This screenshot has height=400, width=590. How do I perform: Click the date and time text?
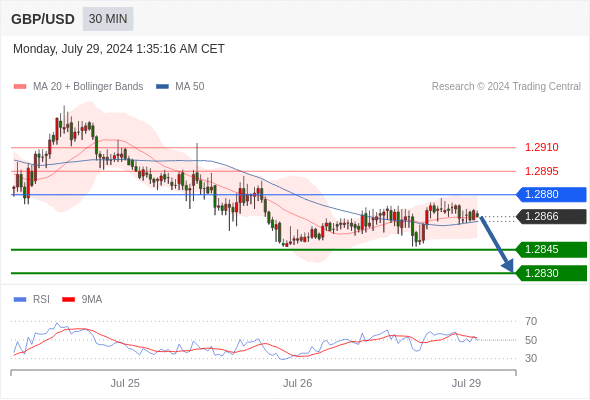pos(119,49)
